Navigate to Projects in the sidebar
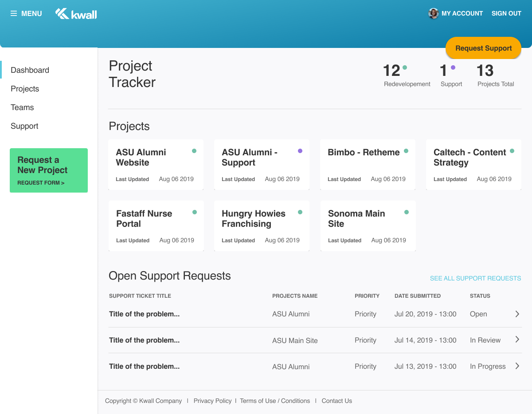 click(25, 89)
